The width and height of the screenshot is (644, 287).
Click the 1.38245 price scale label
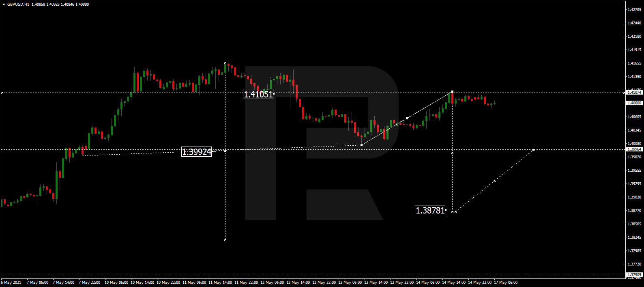coord(634,237)
